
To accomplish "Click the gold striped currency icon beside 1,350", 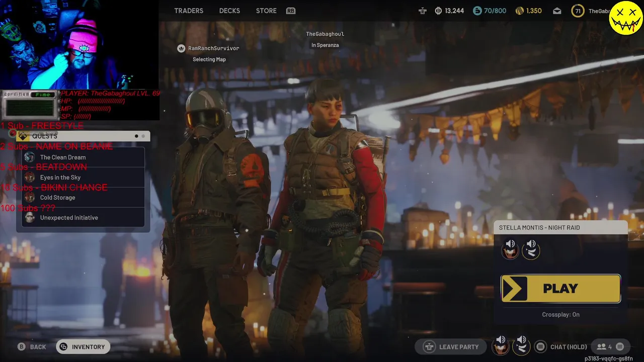I will coord(520,11).
